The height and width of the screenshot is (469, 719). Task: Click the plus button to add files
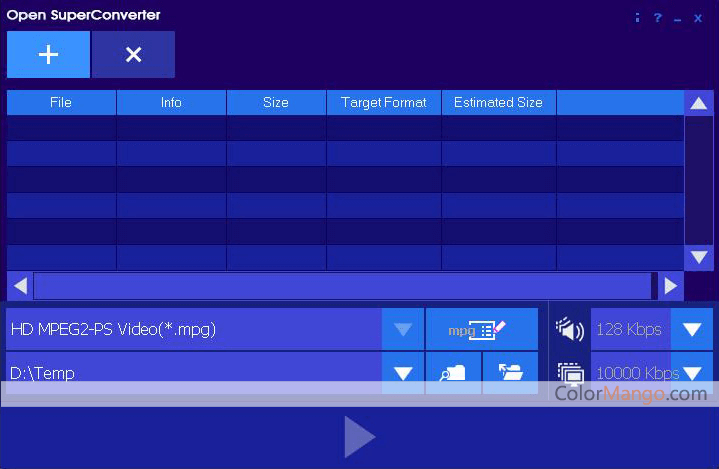[x=48, y=55]
